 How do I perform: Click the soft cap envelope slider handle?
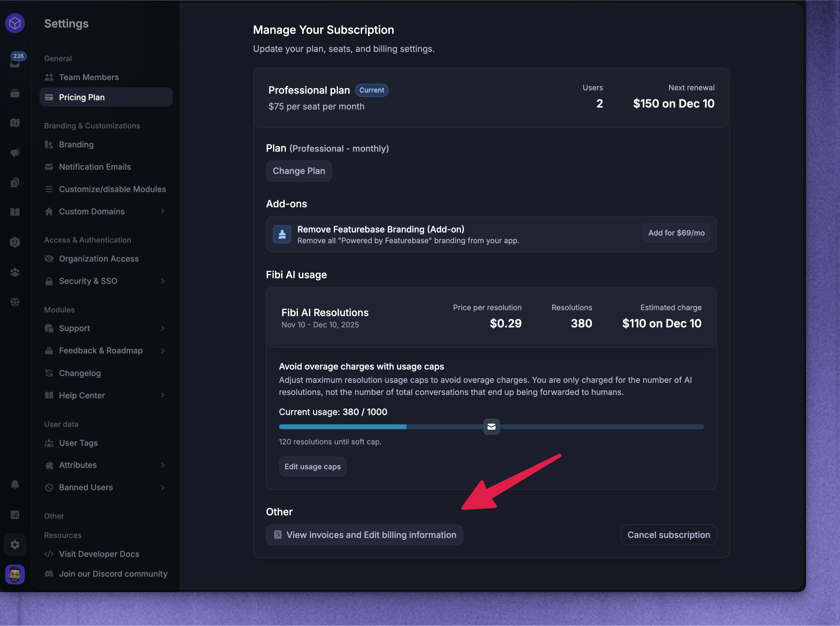point(491,427)
